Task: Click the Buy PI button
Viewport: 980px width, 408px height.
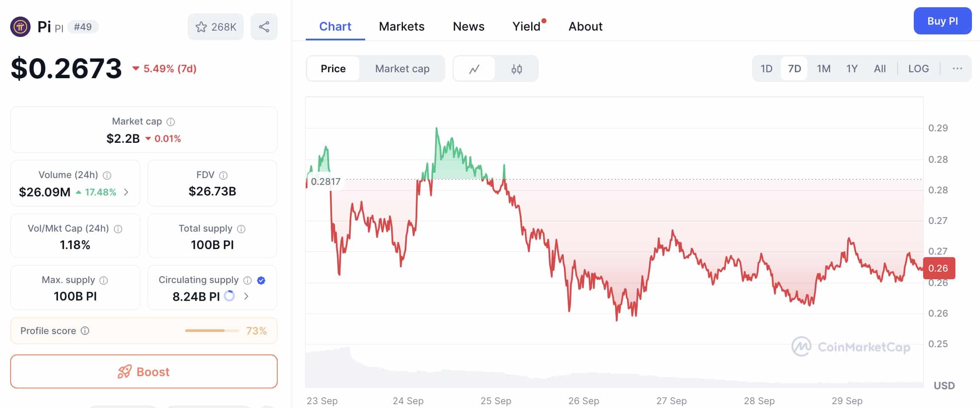Action: point(942,21)
